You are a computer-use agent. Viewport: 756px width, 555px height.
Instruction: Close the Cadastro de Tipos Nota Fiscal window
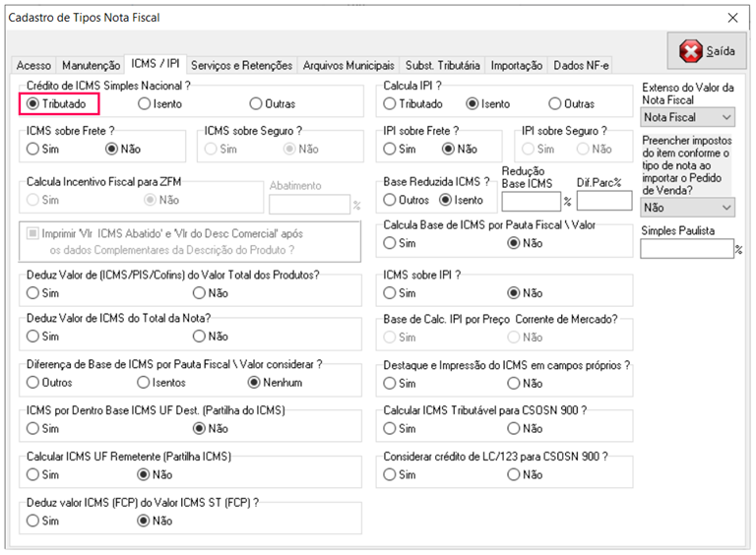[x=731, y=18]
